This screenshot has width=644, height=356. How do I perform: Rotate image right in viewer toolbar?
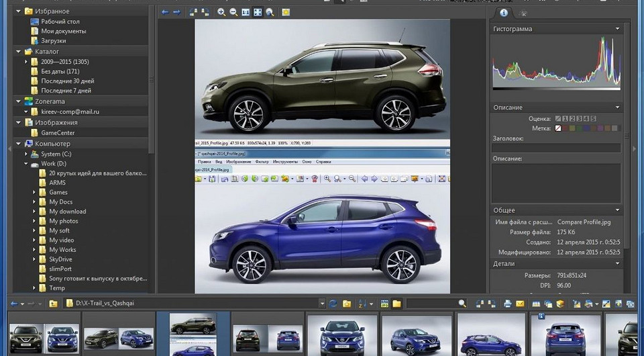pos(205,12)
